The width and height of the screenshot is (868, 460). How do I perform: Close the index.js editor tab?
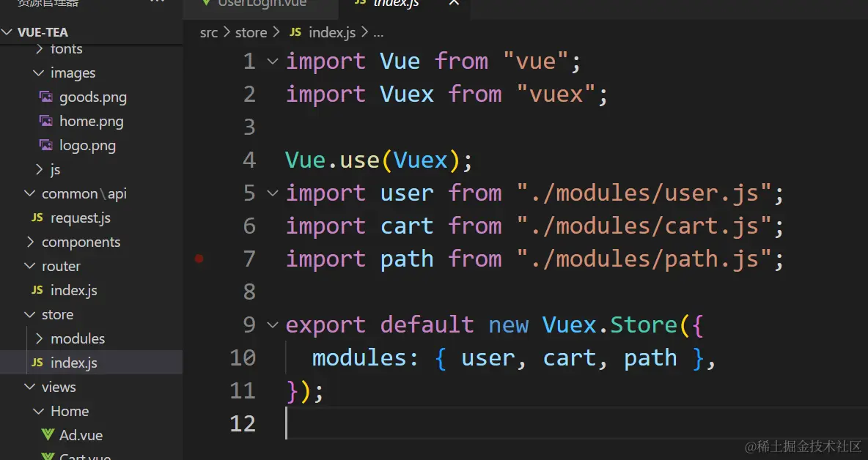[454, 3]
